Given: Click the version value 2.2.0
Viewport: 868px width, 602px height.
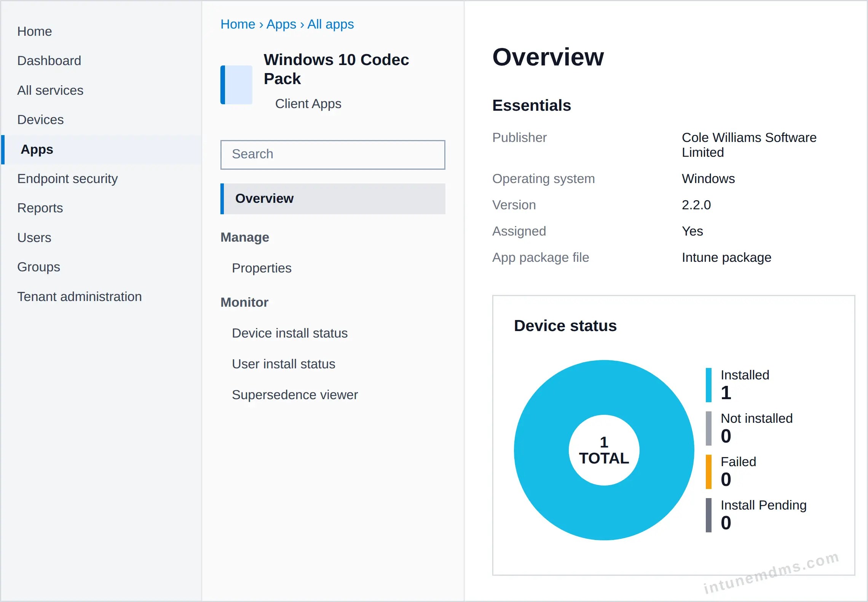Looking at the screenshot, I should [x=696, y=205].
